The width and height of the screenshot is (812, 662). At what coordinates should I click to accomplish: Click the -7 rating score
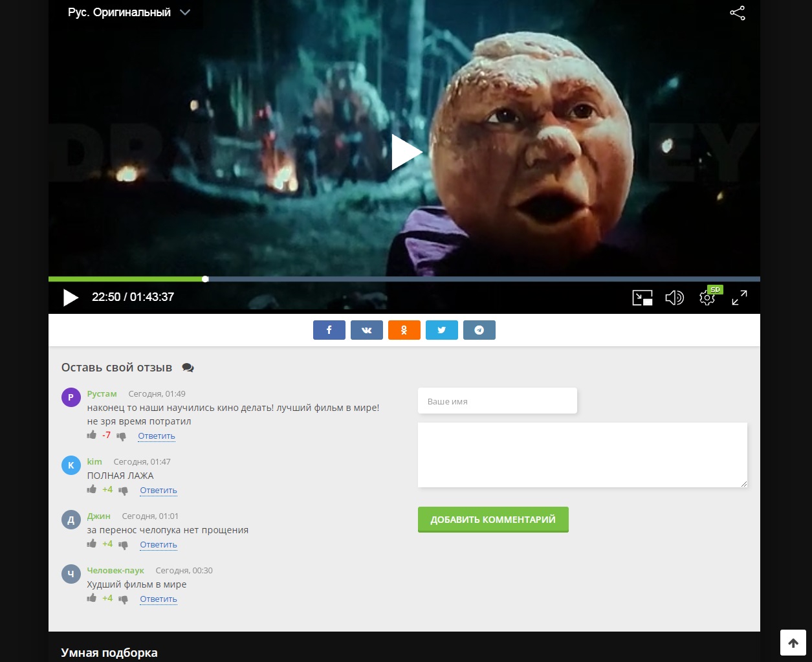click(107, 435)
